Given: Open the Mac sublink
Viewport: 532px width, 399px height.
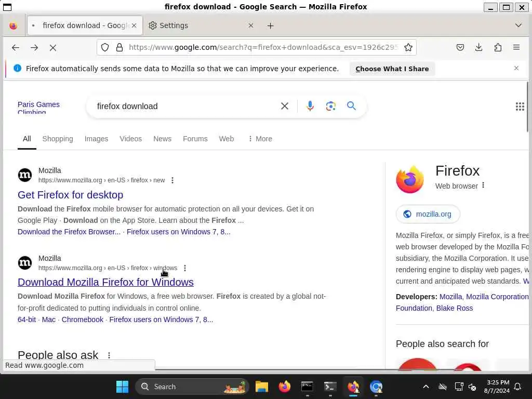Looking at the screenshot, I should 48,320.
